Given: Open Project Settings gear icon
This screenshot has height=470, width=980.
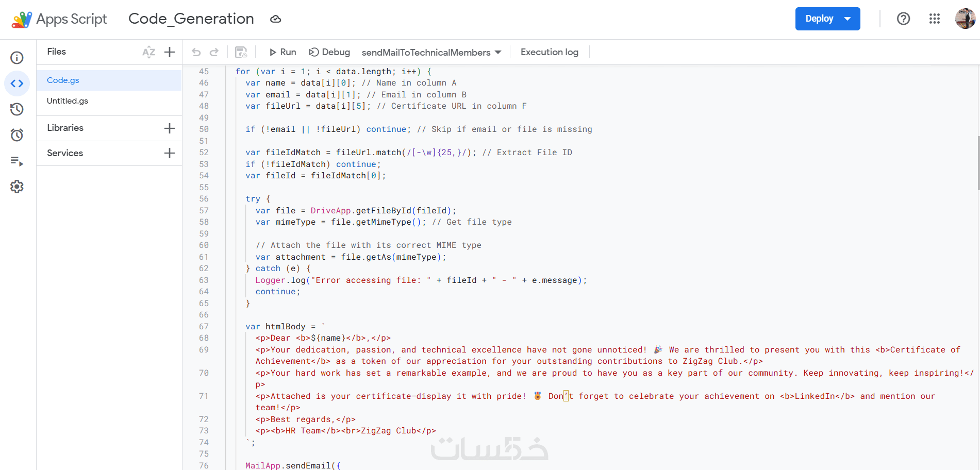Looking at the screenshot, I should [x=17, y=187].
